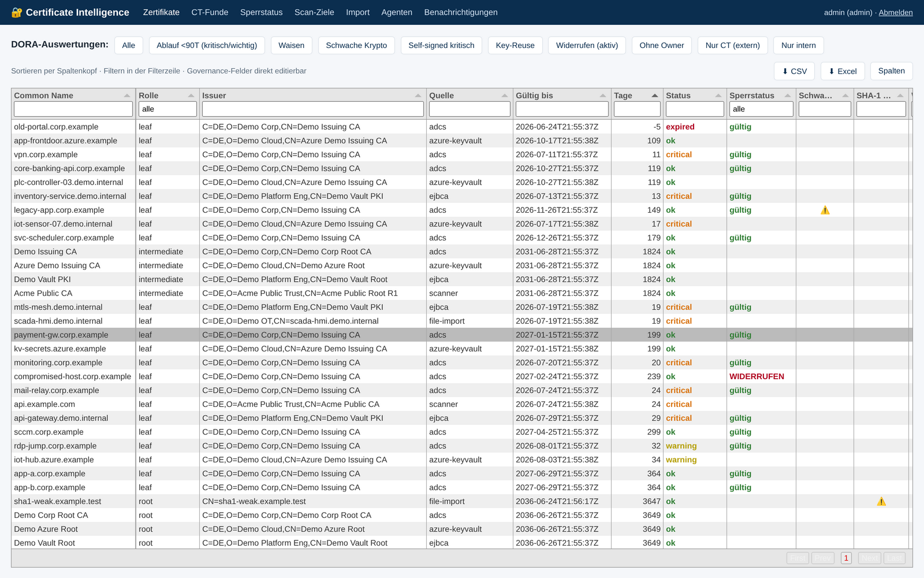Click the Abmelden logout link

(x=896, y=12)
